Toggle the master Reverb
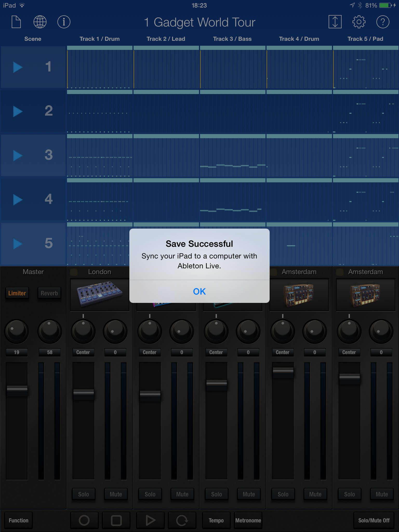 (x=49, y=293)
